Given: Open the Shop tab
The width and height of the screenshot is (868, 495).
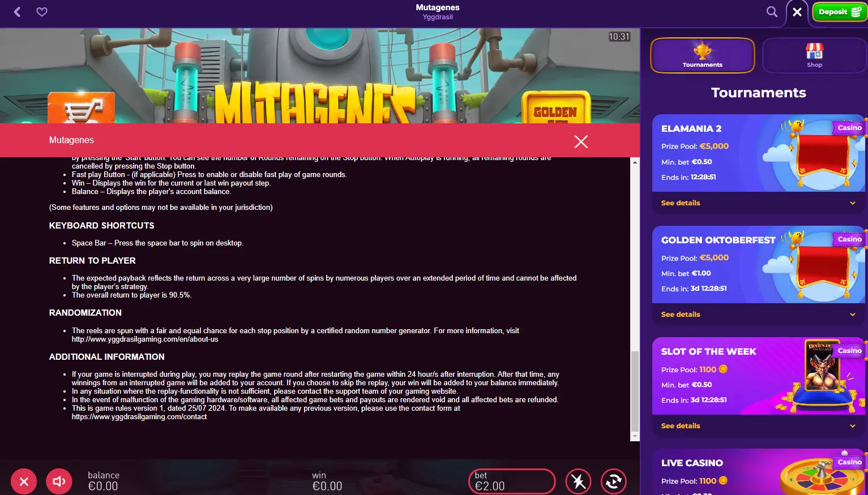Looking at the screenshot, I should click(x=814, y=55).
